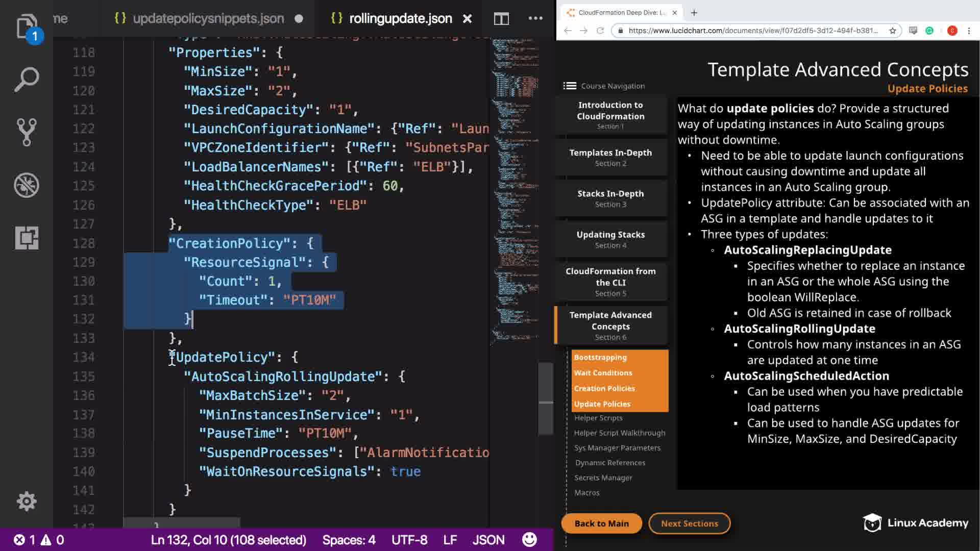Open the Debug bug icon
The width and height of the screenshot is (980, 551).
pyautogui.click(x=26, y=185)
